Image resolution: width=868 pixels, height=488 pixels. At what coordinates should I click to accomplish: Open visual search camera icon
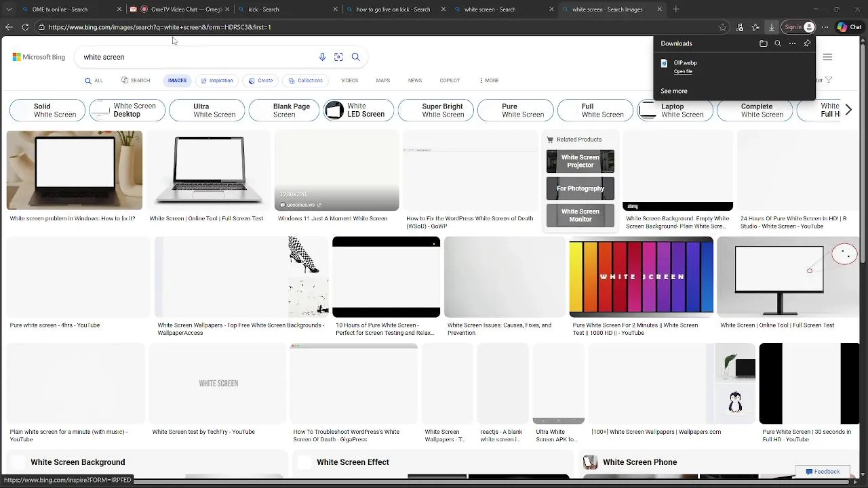pos(338,57)
